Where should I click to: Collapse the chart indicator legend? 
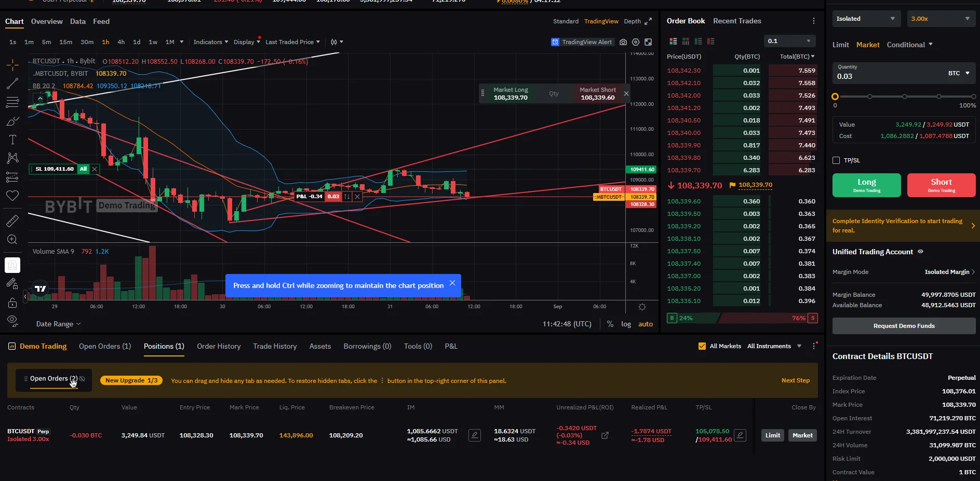[40, 98]
